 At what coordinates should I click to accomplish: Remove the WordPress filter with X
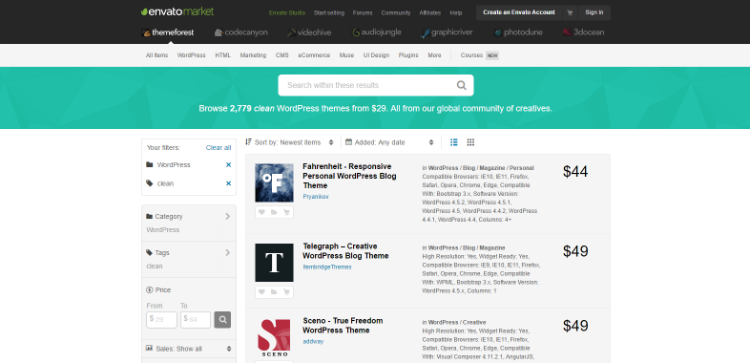tap(228, 165)
